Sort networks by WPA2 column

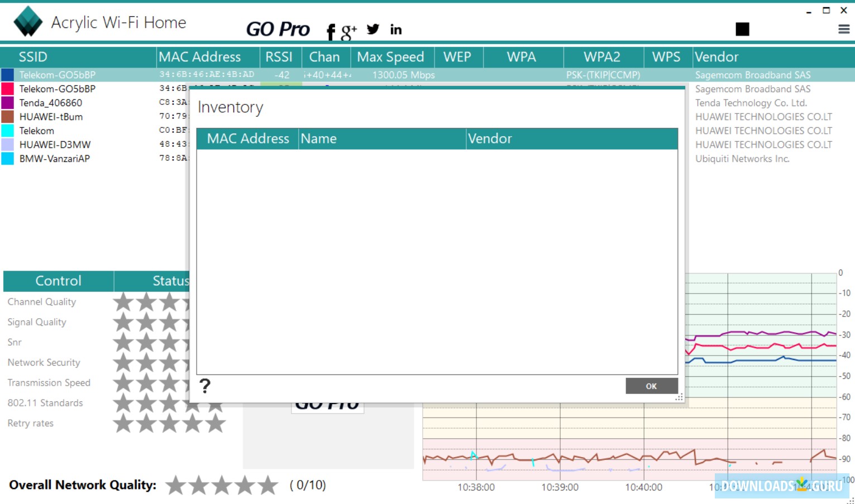tap(604, 57)
